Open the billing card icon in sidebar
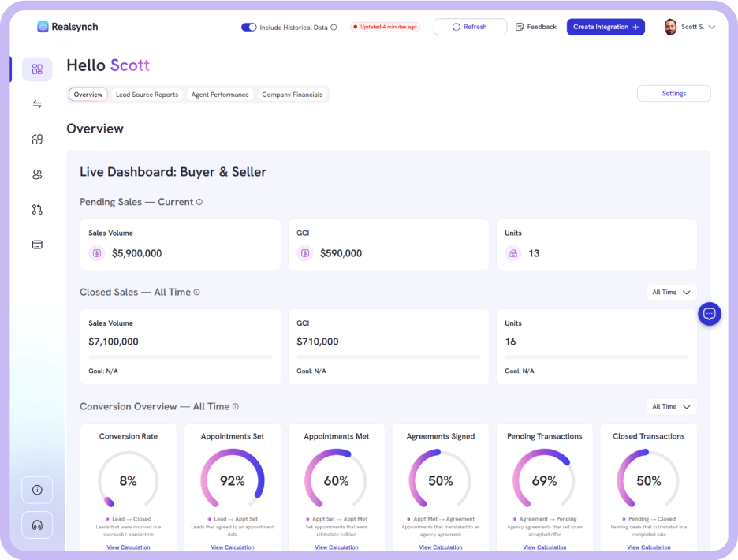This screenshot has height=560, width=738. (37, 245)
